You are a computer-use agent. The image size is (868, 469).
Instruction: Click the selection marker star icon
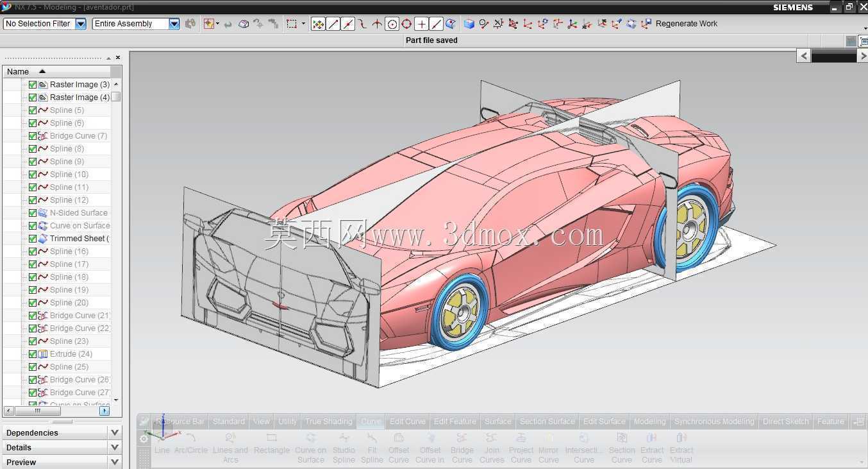pyautogui.click(x=208, y=24)
